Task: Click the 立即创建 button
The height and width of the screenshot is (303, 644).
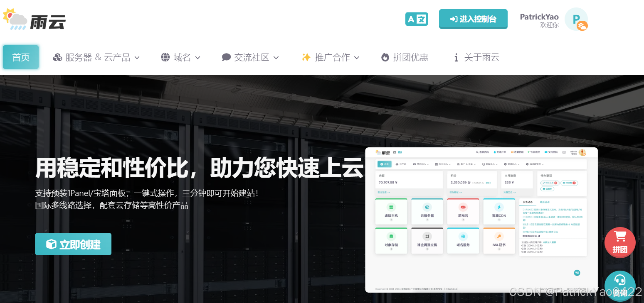Action: pyautogui.click(x=73, y=244)
